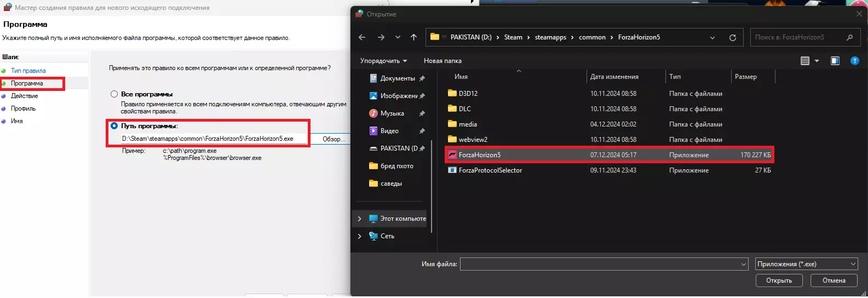
Task: Click the folder icon in address bar
Action: (435, 37)
